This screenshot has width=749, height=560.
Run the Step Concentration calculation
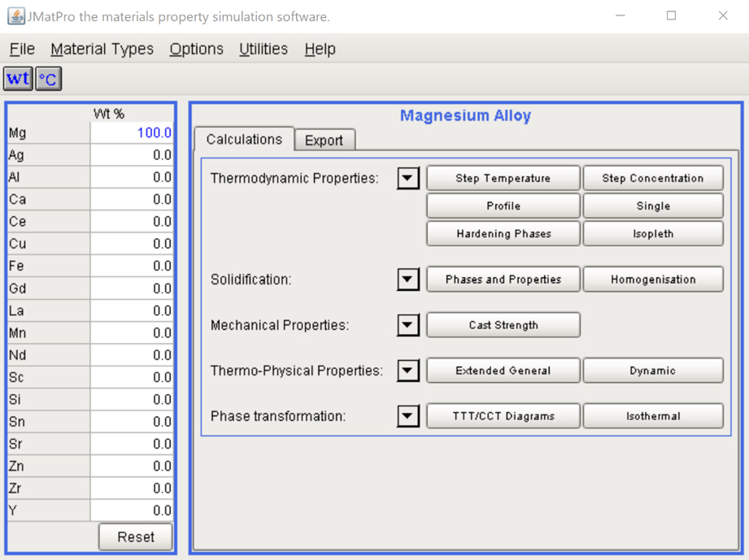(653, 178)
